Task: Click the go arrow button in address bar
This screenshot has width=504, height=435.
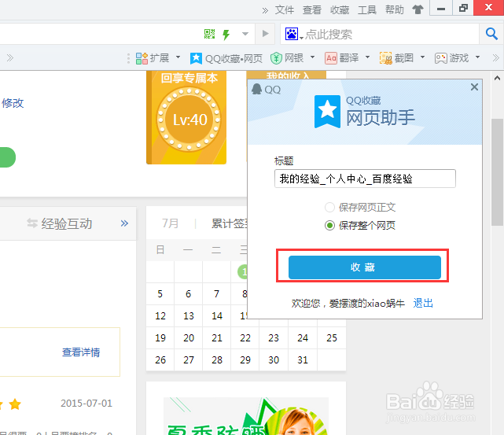Action: [265, 34]
